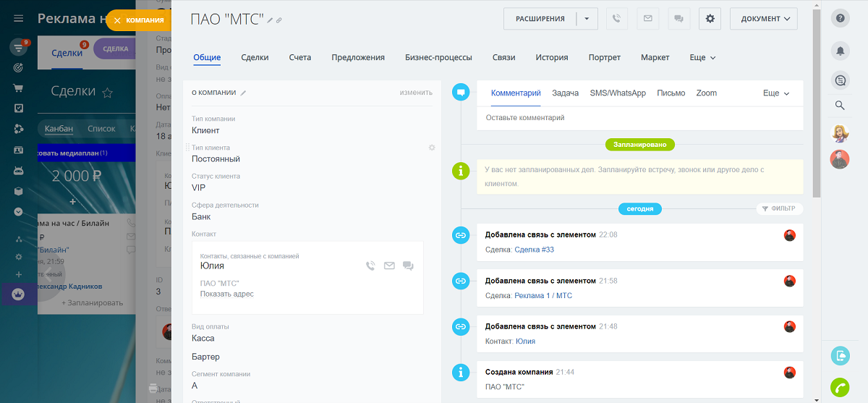Open the target goals icon in sidebar

pos(19,68)
